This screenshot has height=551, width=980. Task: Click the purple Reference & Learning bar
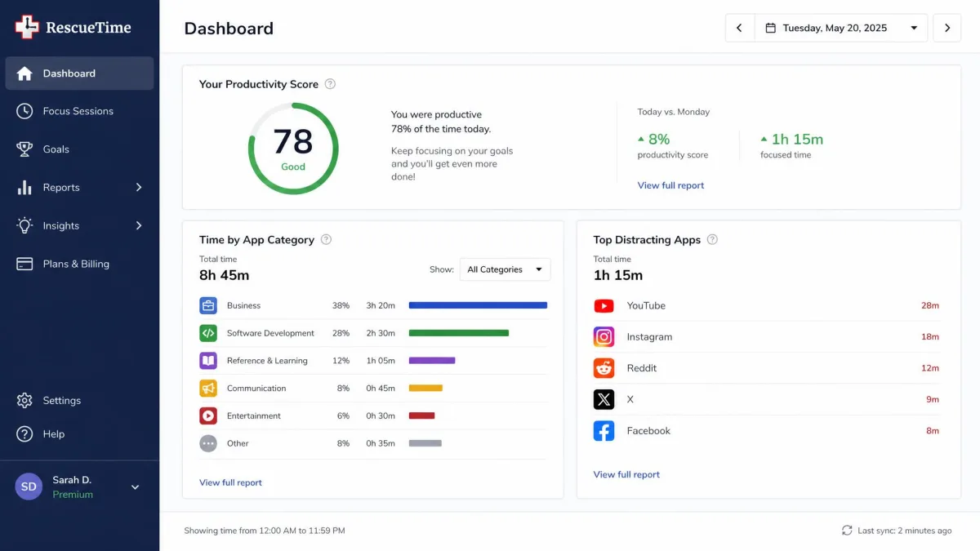tap(431, 361)
